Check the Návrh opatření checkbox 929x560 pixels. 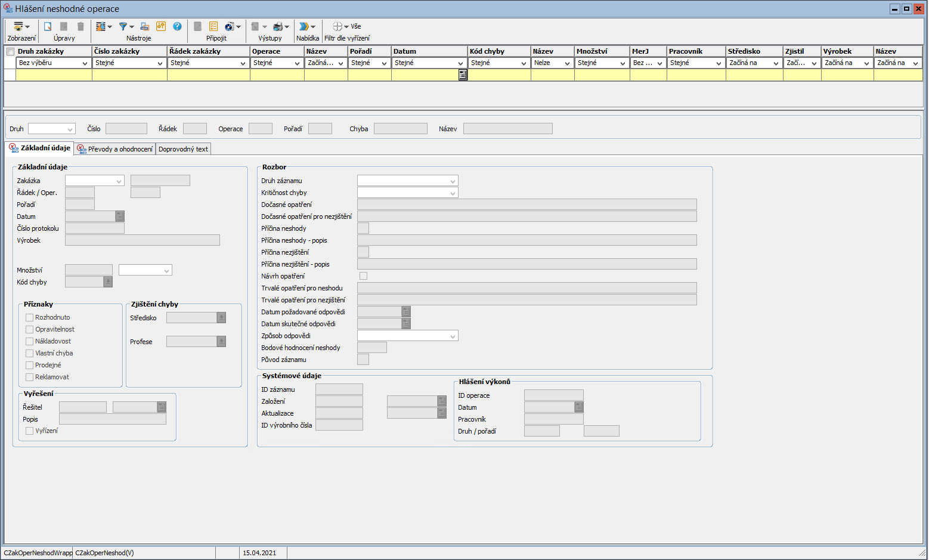point(363,276)
